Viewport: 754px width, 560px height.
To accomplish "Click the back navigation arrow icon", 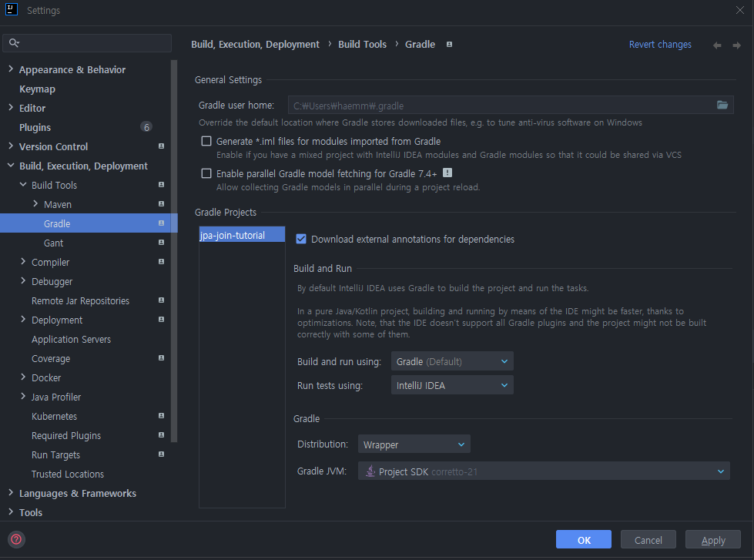I will click(x=717, y=45).
